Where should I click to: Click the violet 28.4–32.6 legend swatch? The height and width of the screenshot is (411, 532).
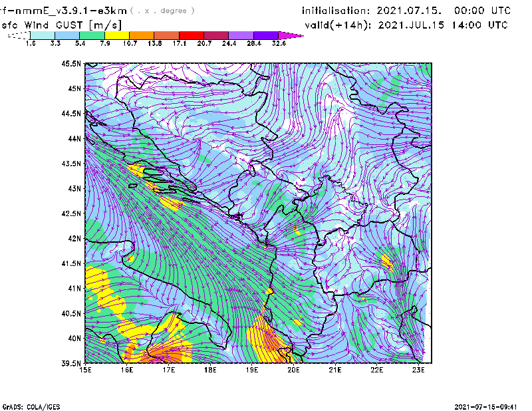(x=266, y=35)
